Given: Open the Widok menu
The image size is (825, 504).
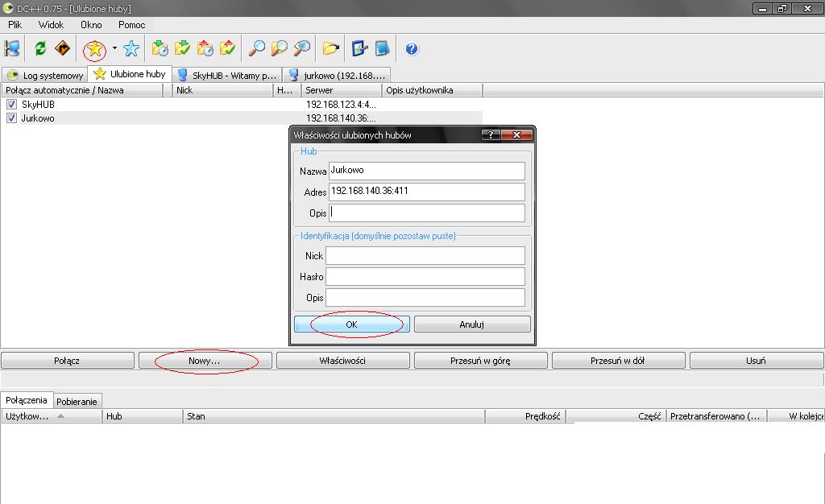Looking at the screenshot, I should tap(51, 25).
